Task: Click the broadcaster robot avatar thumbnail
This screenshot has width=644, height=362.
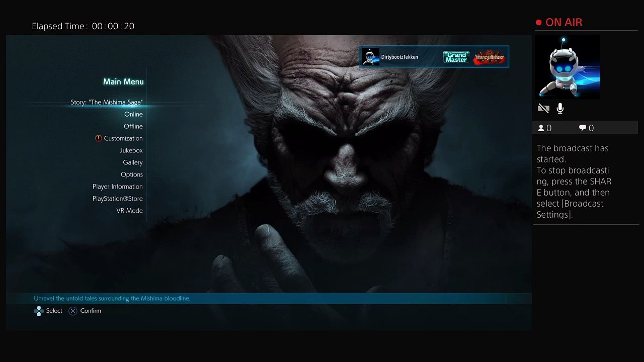Action: (568, 67)
